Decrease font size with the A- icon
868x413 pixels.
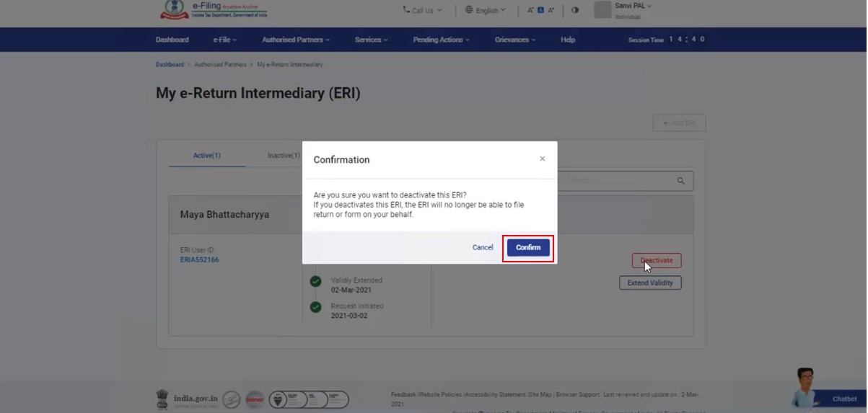(x=530, y=10)
